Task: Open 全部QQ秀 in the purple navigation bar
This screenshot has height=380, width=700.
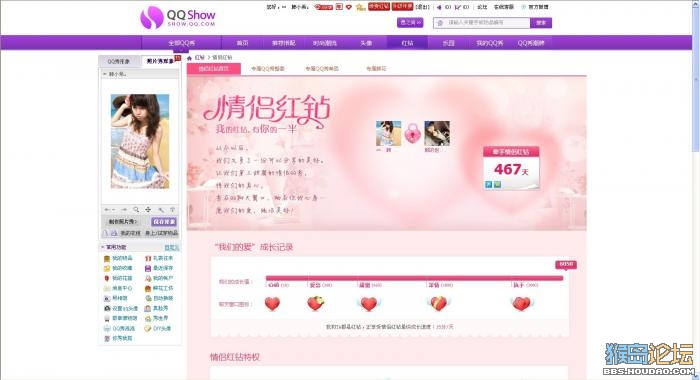Action: [x=181, y=43]
